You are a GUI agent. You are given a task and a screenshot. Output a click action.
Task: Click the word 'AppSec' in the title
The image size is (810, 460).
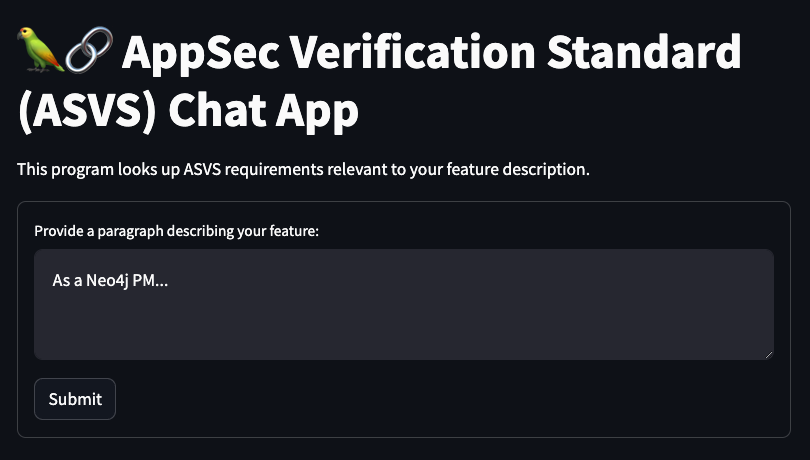pos(201,53)
